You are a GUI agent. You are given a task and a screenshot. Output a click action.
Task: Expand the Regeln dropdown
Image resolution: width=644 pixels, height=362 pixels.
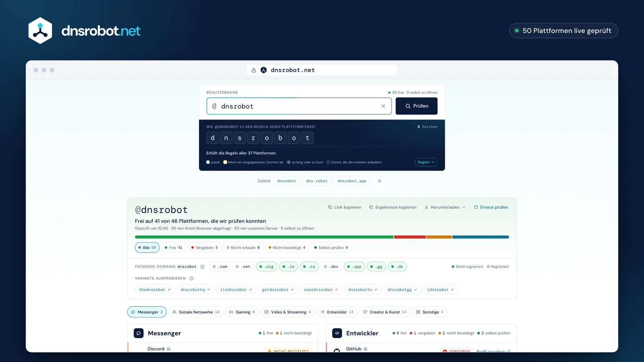(x=426, y=162)
